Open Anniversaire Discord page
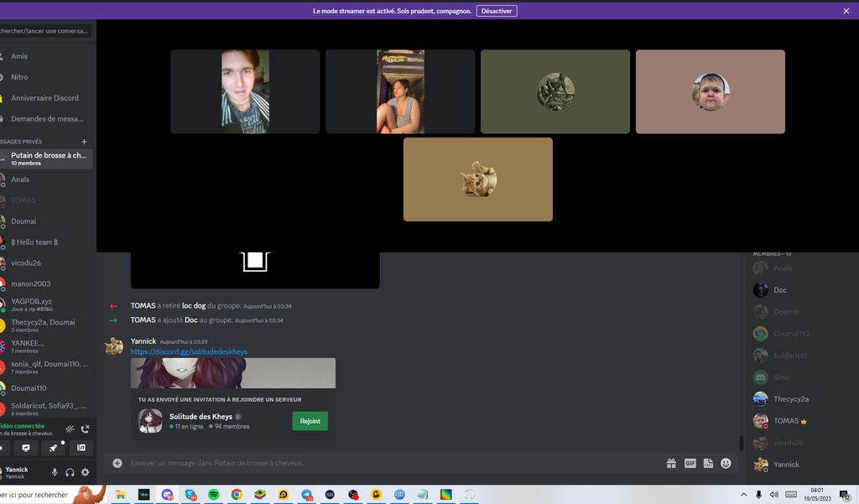 coord(44,98)
